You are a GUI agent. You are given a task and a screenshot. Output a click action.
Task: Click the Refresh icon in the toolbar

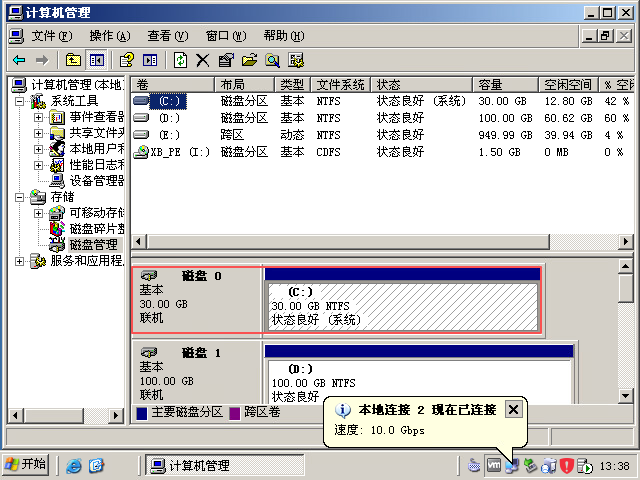[x=180, y=60]
